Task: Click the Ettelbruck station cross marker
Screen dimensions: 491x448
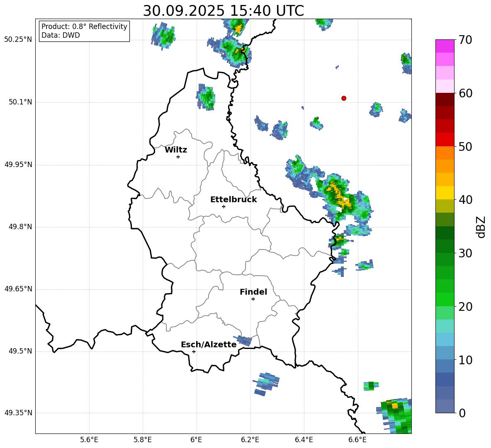Action: (224, 206)
